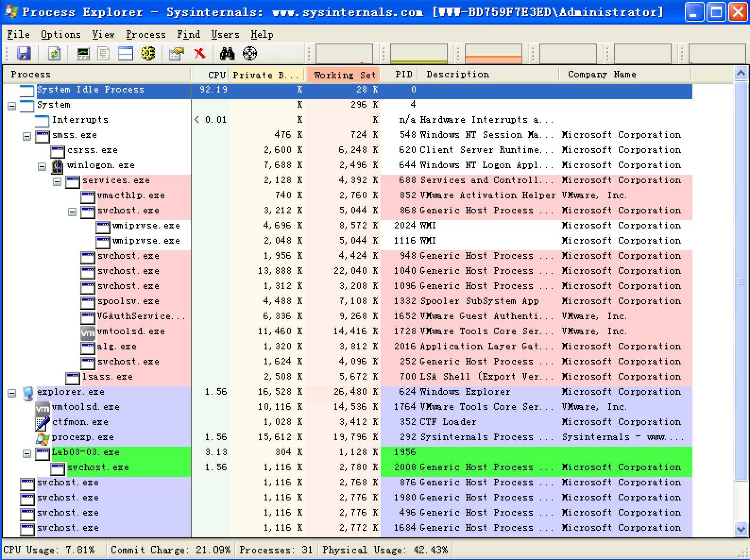750x560 pixels.
Task: Click the winlogon.exe process icon
Action: pos(57,166)
